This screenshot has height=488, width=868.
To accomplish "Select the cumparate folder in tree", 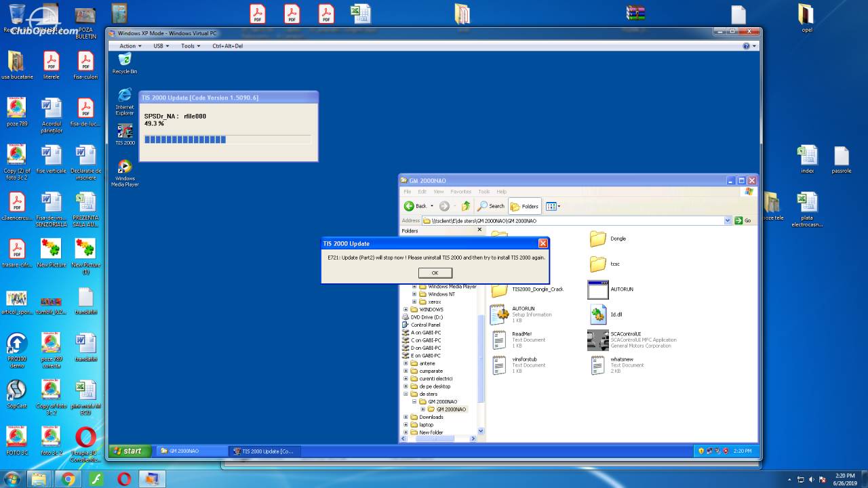I will pyautogui.click(x=427, y=371).
